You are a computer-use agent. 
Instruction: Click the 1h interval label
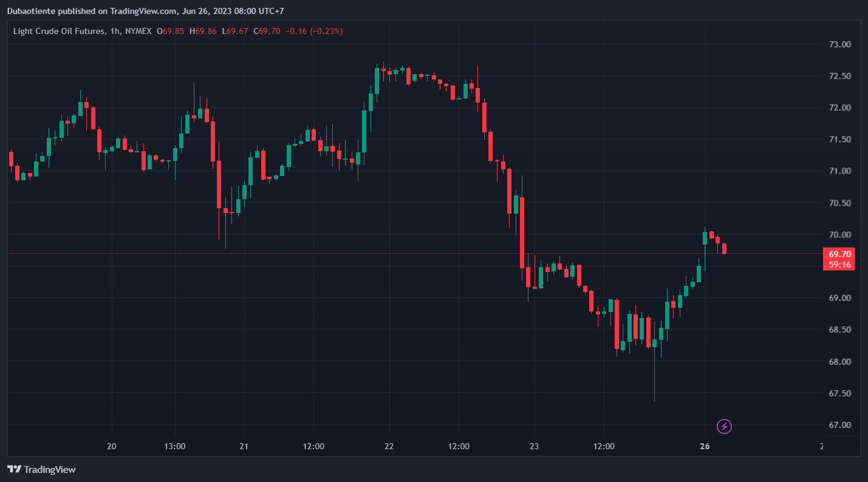[115, 31]
